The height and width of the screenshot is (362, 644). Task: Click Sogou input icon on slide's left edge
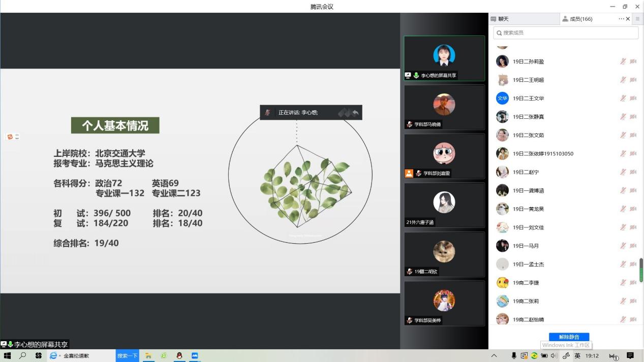(x=10, y=137)
